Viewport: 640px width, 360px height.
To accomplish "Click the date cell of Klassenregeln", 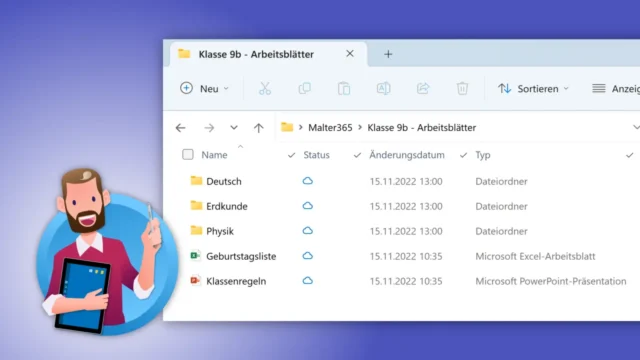I will [406, 281].
